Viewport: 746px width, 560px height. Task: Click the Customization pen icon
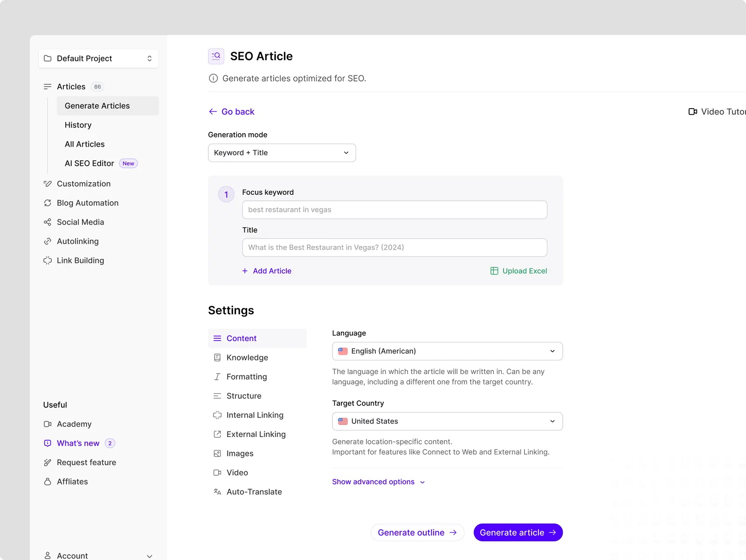(48, 184)
